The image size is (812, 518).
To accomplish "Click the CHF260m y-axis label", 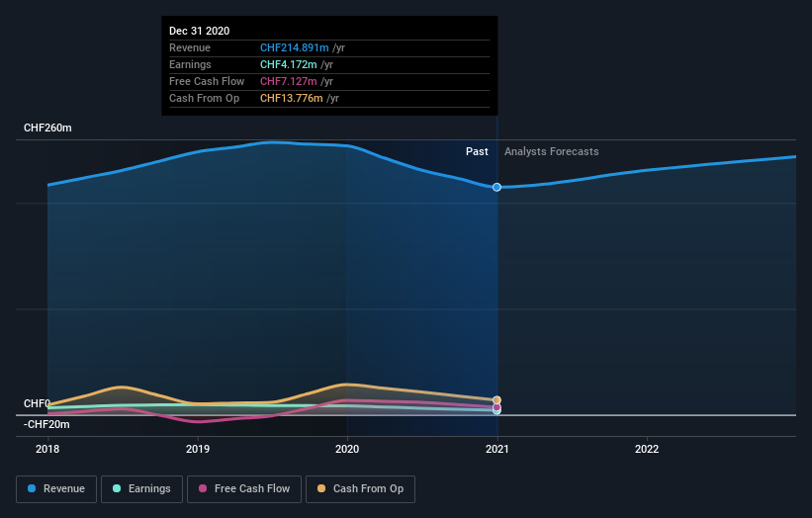I will 47,128.
